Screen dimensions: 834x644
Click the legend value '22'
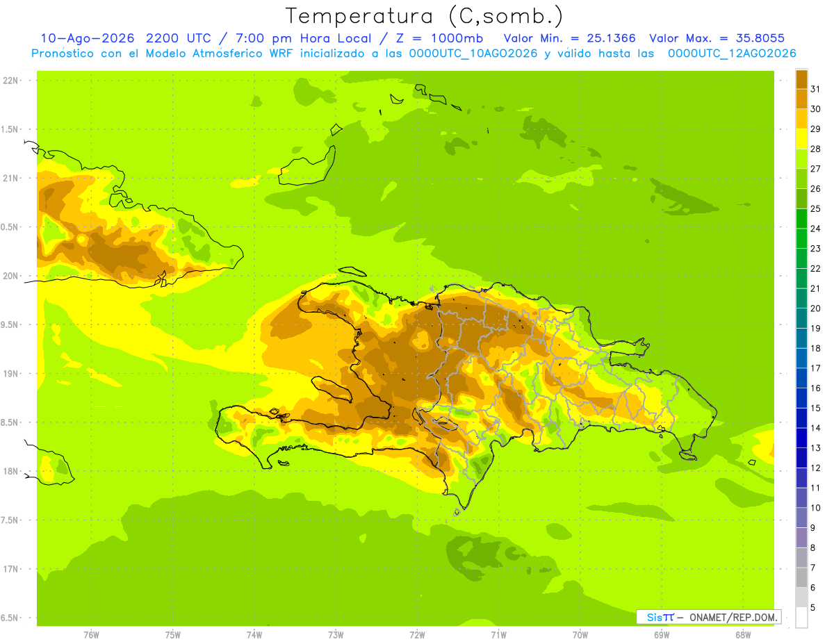[x=816, y=268]
